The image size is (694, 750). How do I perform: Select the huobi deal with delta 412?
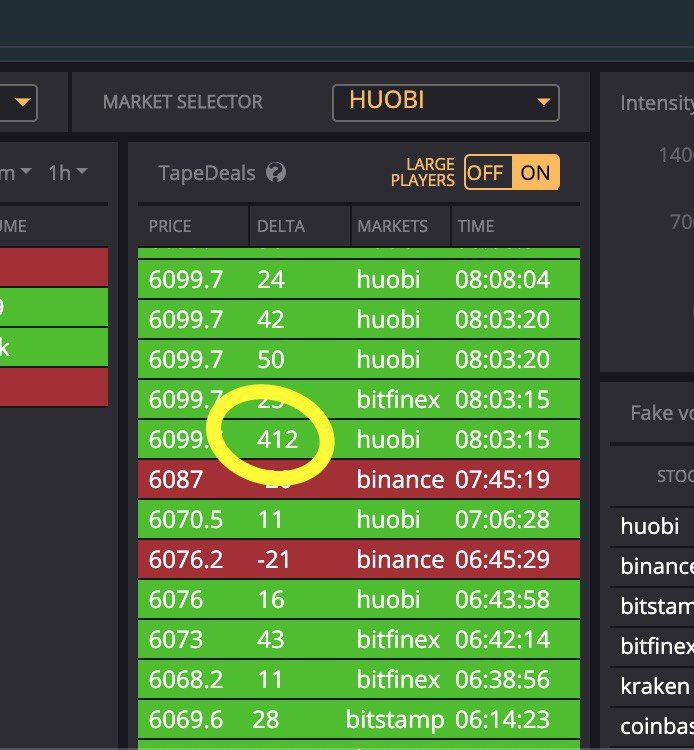coord(359,440)
